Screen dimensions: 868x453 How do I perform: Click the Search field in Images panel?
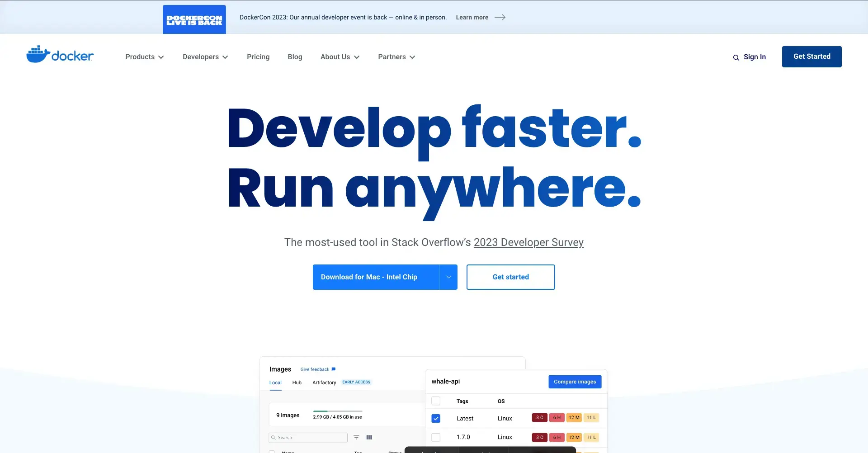(308, 438)
